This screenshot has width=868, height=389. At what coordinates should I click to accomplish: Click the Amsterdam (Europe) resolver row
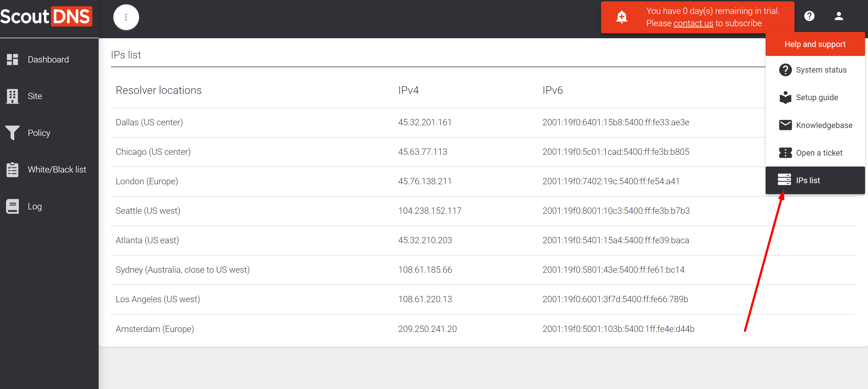(x=155, y=329)
